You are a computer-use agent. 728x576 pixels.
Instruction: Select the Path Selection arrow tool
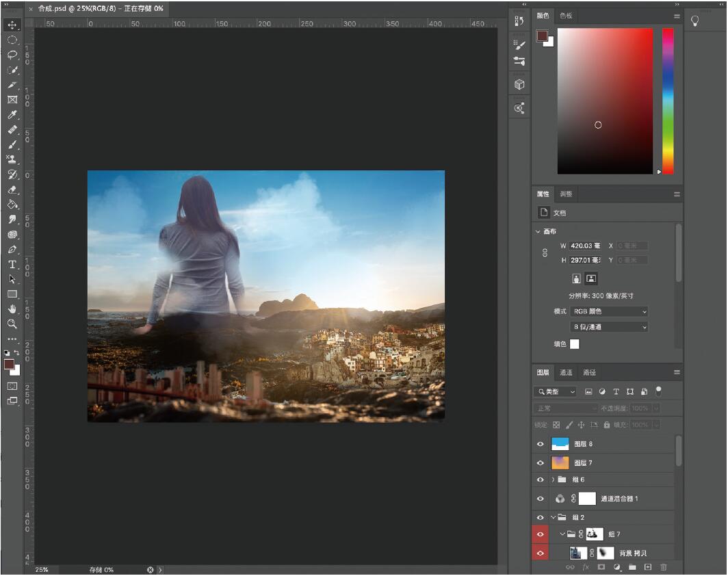click(x=12, y=279)
